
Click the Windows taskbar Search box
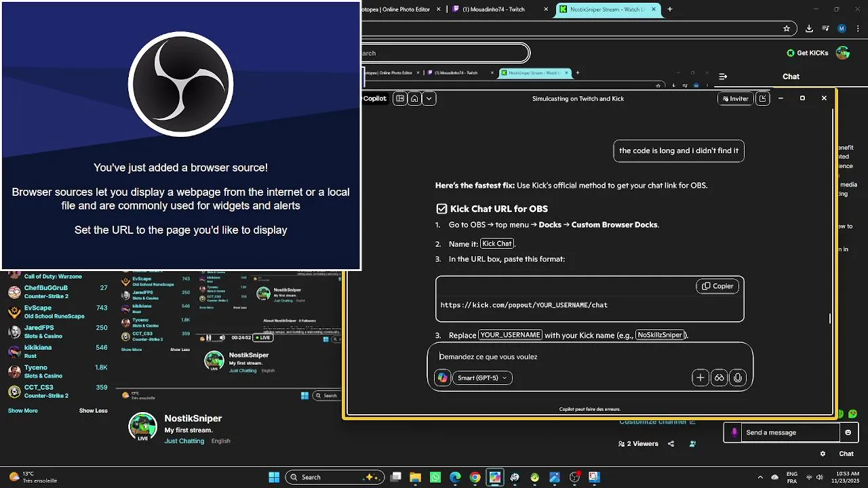(x=334, y=477)
